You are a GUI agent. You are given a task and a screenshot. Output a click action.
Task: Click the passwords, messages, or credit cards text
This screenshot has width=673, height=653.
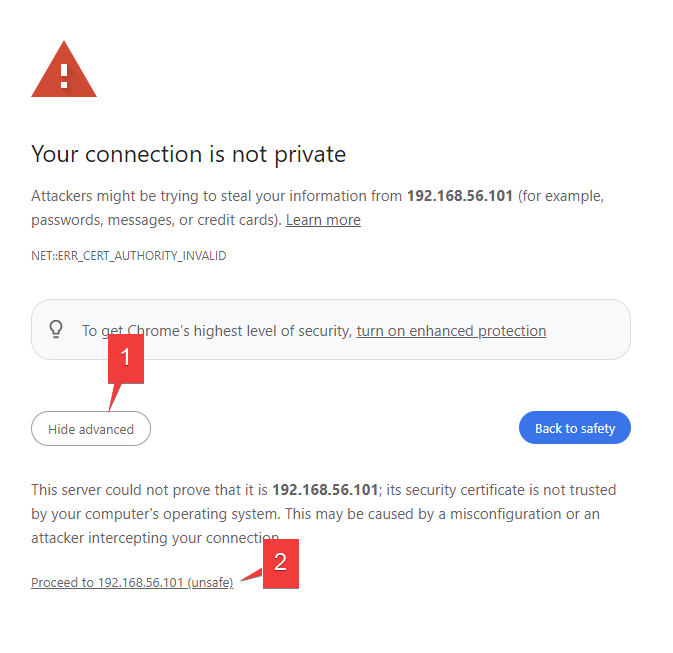[x=156, y=220]
